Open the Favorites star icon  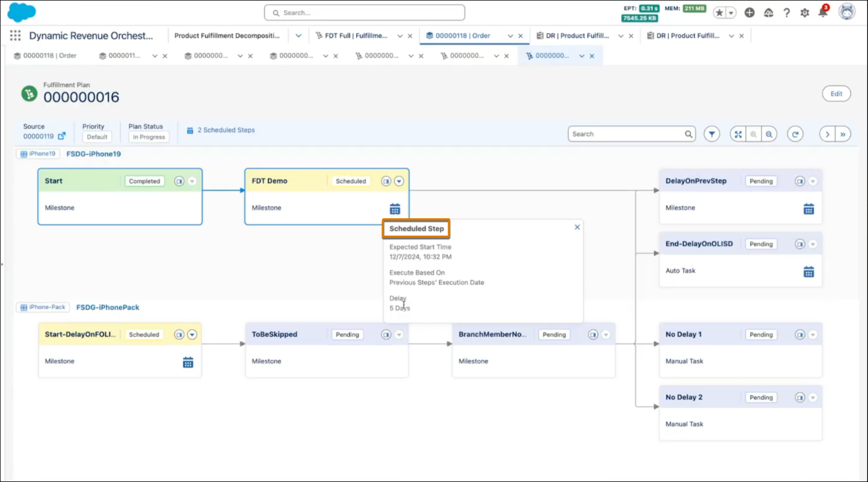click(720, 12)
